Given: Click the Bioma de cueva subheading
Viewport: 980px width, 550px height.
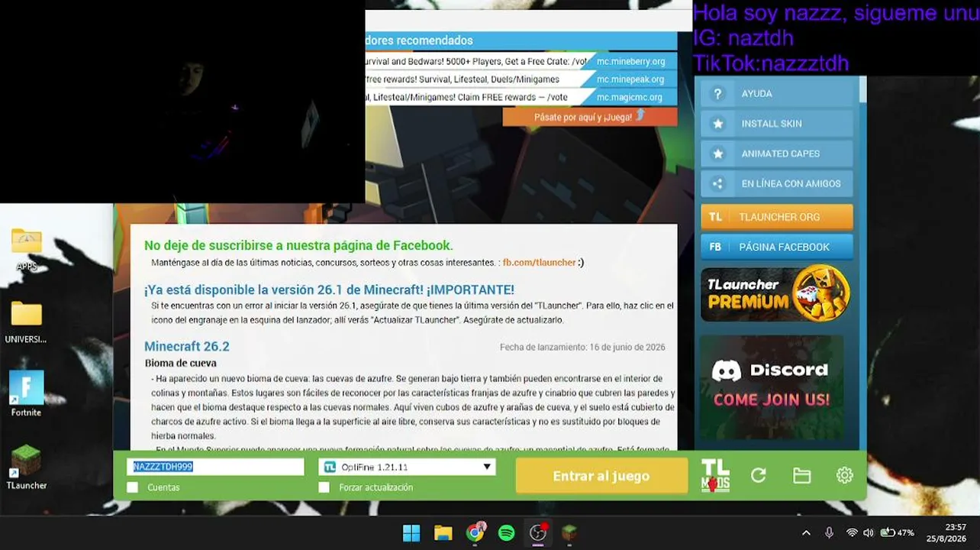Looking at the screenshot, I should (x=181, y=364).
